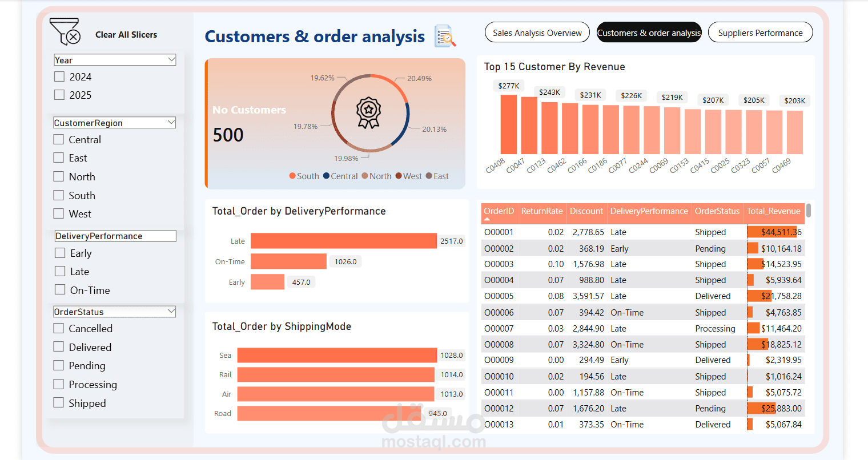Click the East legend label
This screenshot has width=868, height=460.
click(x=441, y=176)
